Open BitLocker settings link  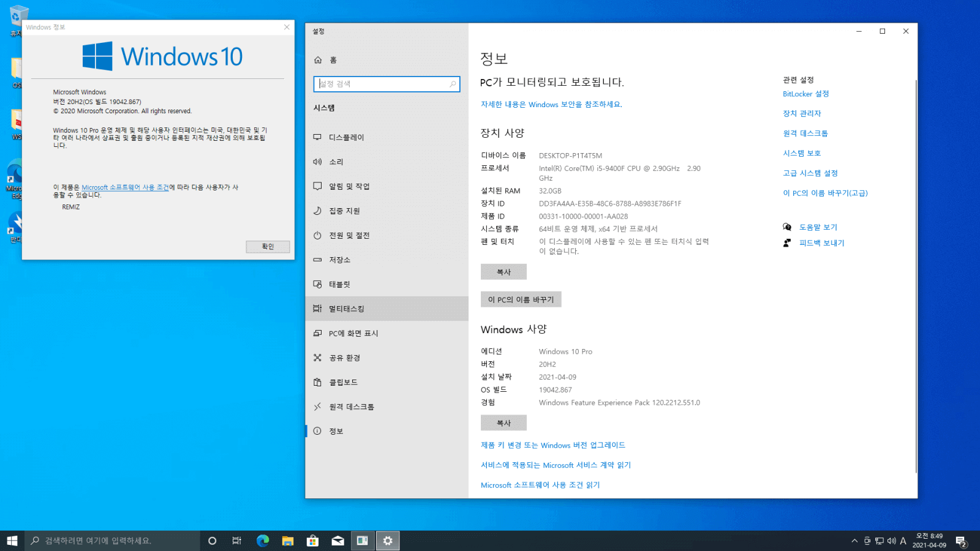pyautogui.click(x=805, y=94)
